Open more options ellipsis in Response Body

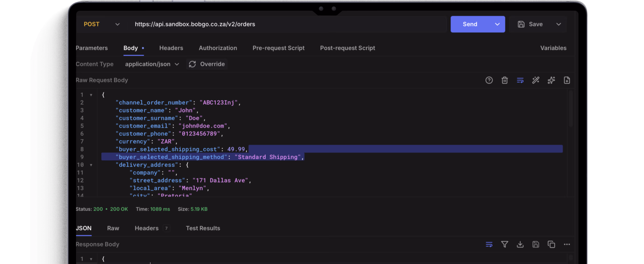tap(567, 244)
